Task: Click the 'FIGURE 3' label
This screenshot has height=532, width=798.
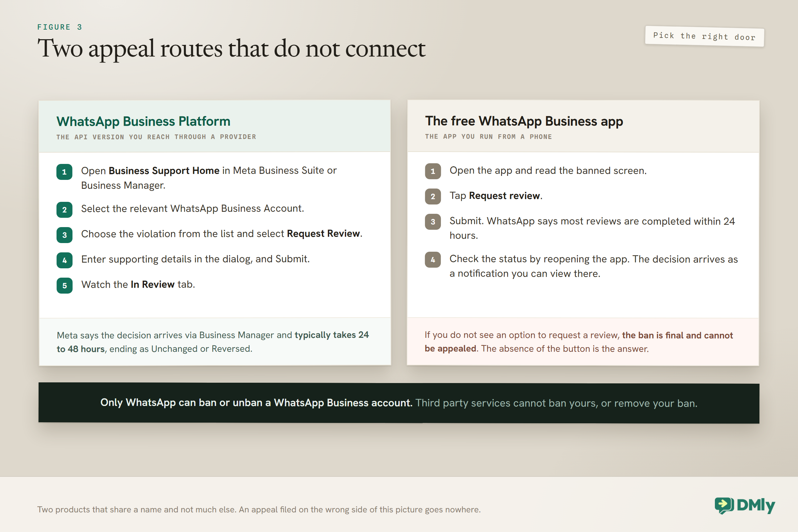Action: point(60,27)
